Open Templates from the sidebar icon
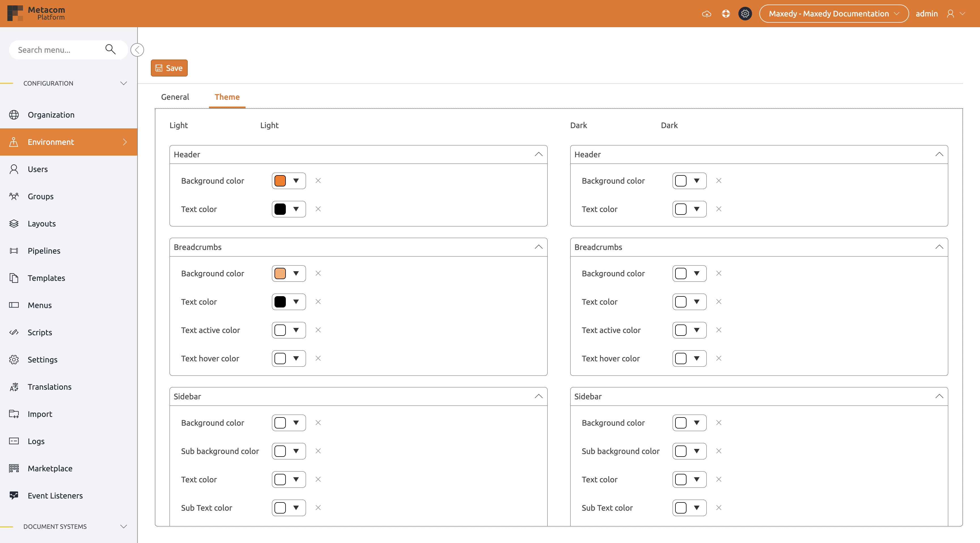This screenshot has height=543, width=980. [x=14, y=277]
